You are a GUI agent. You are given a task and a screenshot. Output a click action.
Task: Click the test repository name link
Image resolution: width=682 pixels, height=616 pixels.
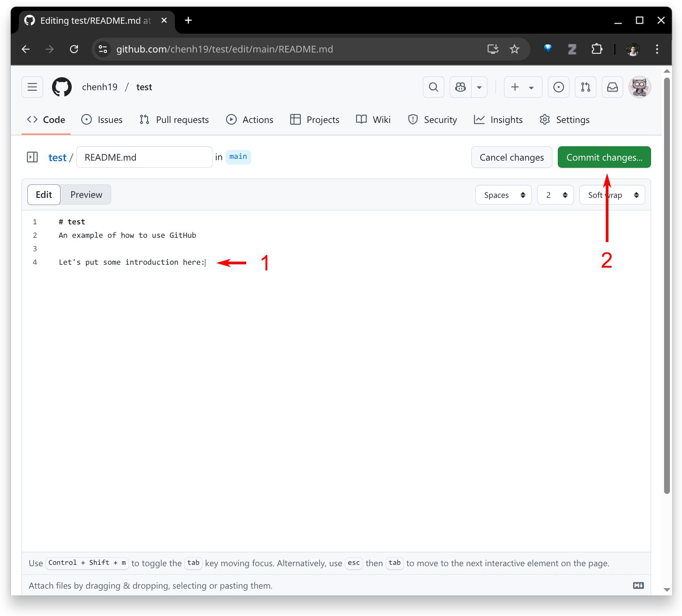144,87
